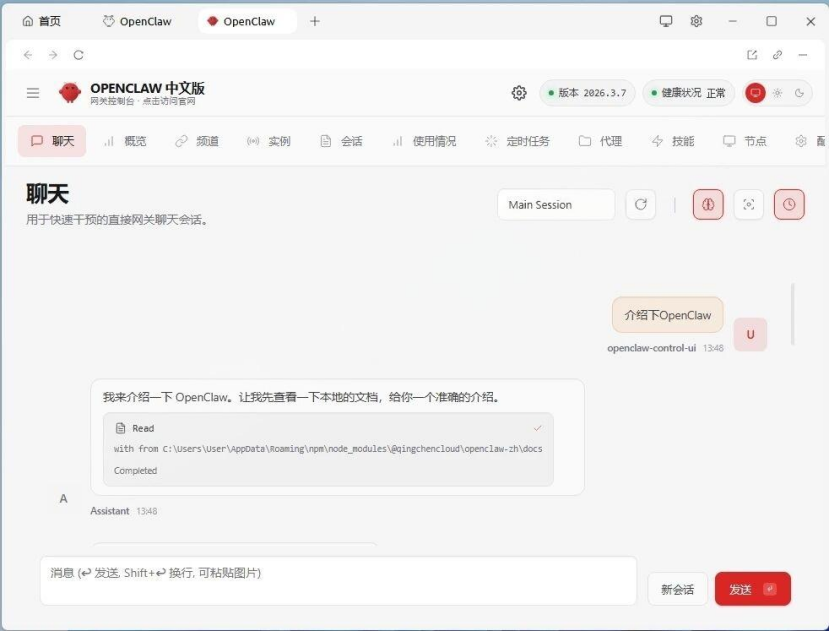Add a new tab with plus button
This screenshot has height=631, width=830.
(315, 21)
